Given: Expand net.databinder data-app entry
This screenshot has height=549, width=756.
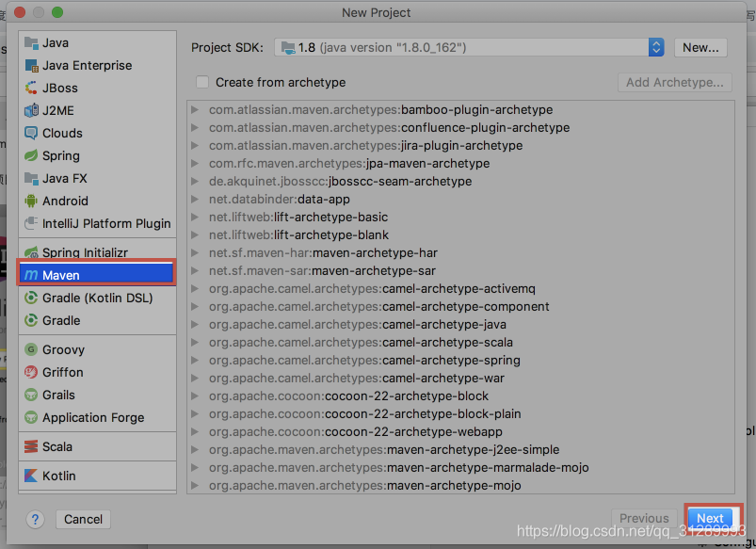Looking at the screenshot, I should point(195,199).
